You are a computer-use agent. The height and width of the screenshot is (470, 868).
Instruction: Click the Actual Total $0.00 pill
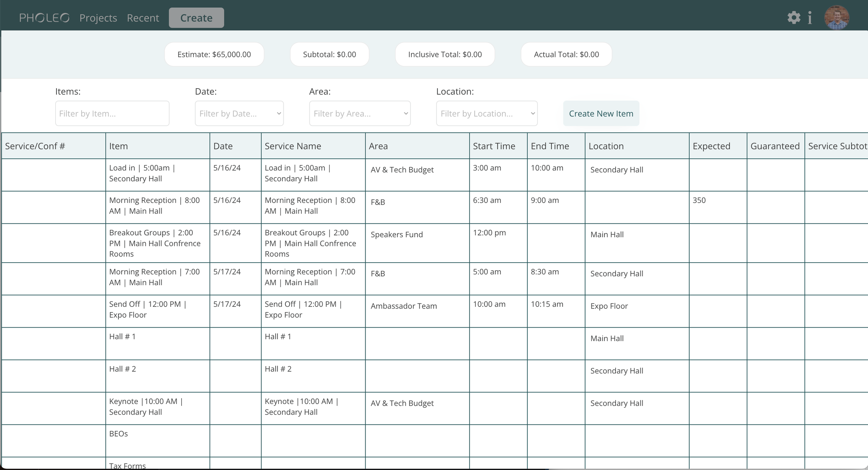point(566,54)
